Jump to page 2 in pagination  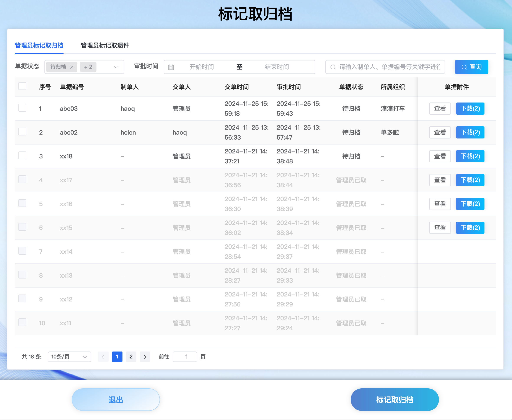click(131, 357)
